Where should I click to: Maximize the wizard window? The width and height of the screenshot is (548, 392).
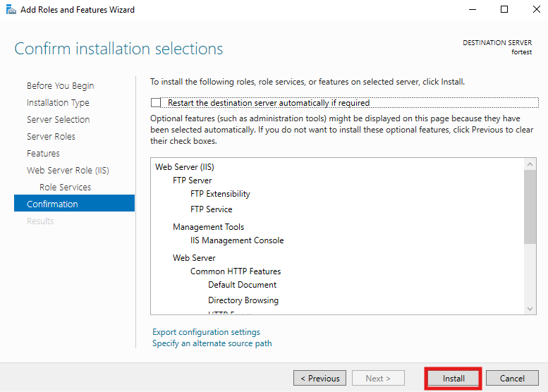[504, 9]
